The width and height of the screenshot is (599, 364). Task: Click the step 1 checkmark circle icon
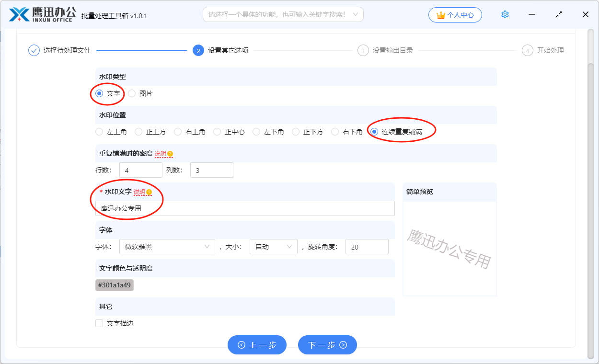[x=34, y=50]
